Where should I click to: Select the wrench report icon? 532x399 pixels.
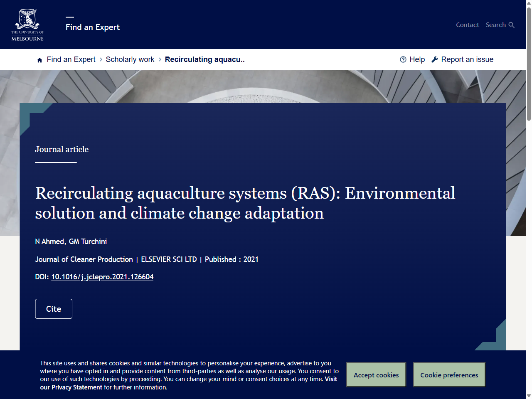click(x=435, y=59)
